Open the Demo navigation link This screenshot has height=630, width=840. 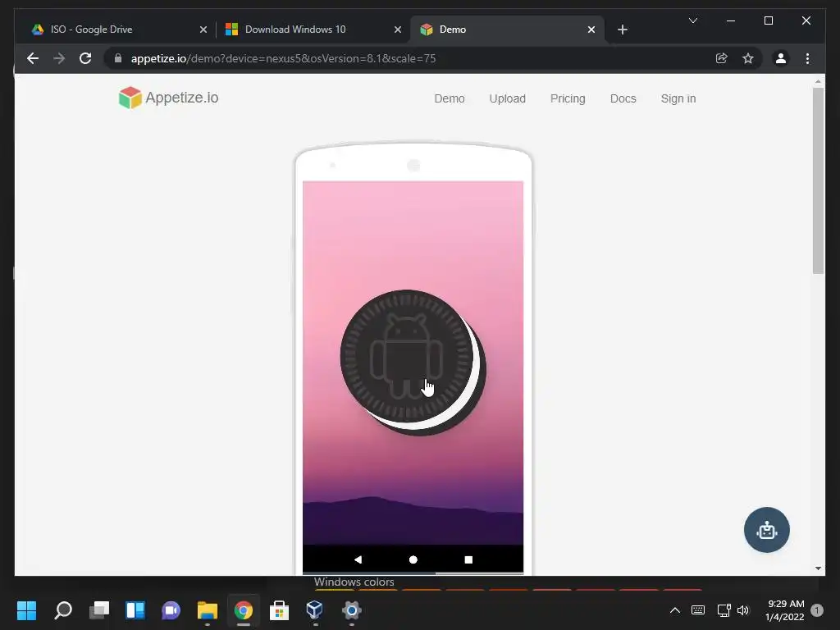tap(449, 98)
